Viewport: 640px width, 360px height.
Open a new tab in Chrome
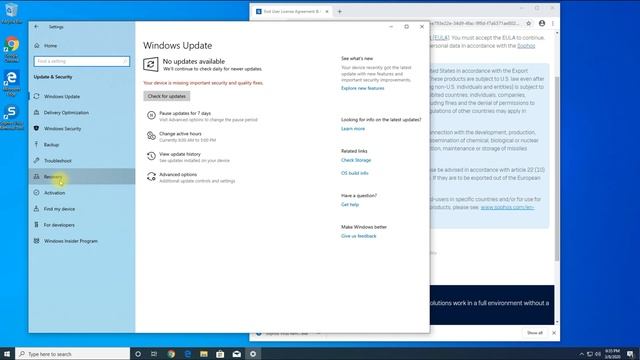point(339,11)
